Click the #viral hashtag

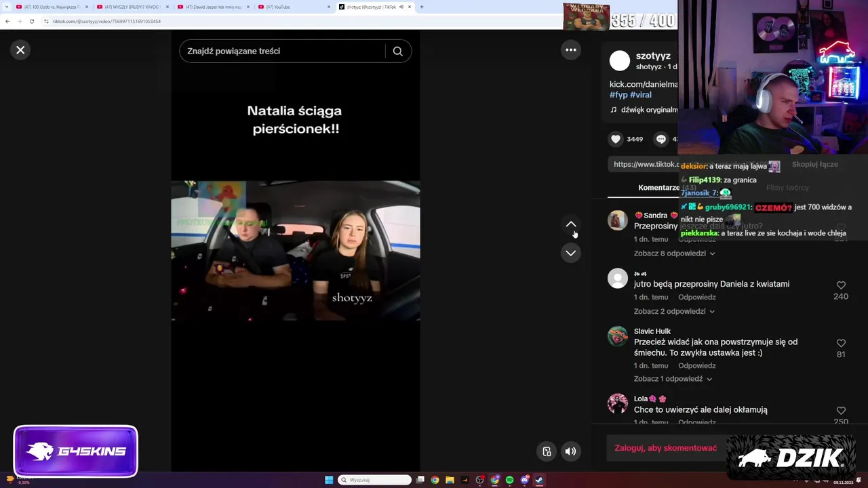(641, 95)
